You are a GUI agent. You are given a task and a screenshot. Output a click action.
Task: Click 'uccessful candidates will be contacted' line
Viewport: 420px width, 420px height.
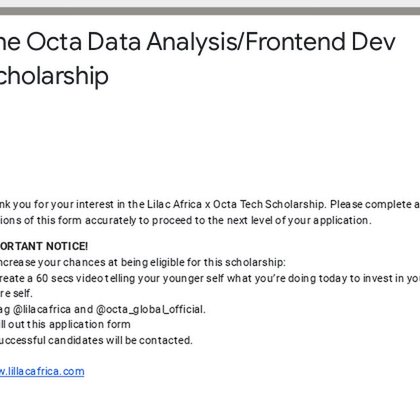tap(96, 340)
